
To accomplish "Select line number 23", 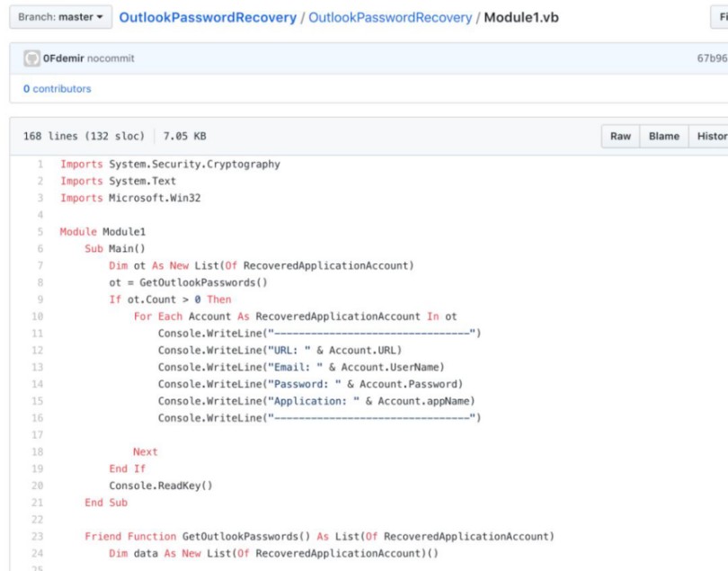I will (x=38, y=536).
